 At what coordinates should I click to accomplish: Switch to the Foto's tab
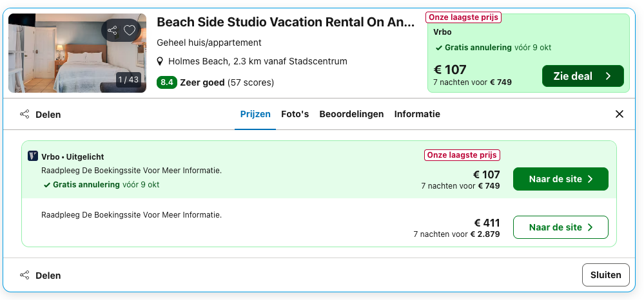point(295,114)
